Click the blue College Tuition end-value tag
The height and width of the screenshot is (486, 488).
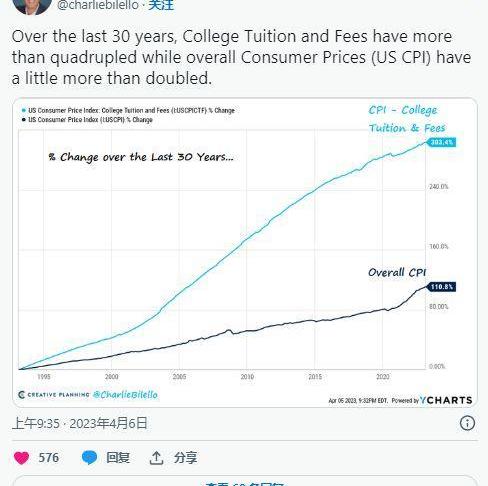(441, 142)
